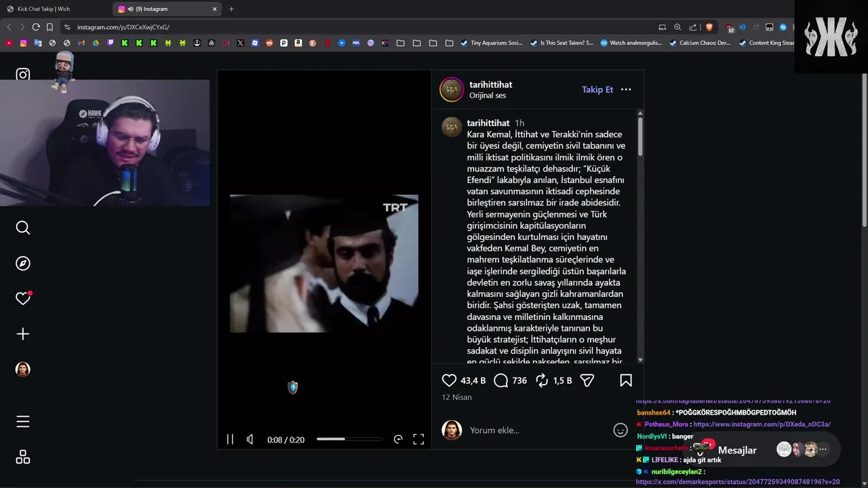This screenshot has height=488, width=868.
Task: Open Reddit bookmark icon
Action: pos(269,43)
